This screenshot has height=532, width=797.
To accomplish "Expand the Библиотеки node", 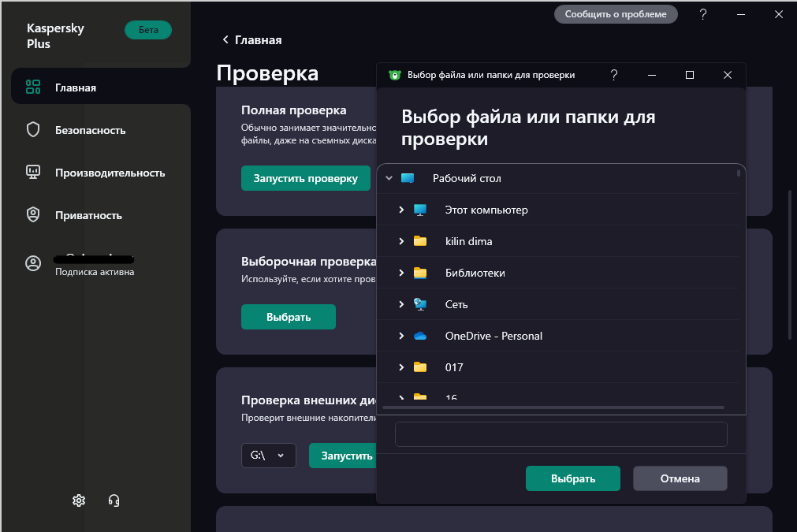I will click(401, 273).
